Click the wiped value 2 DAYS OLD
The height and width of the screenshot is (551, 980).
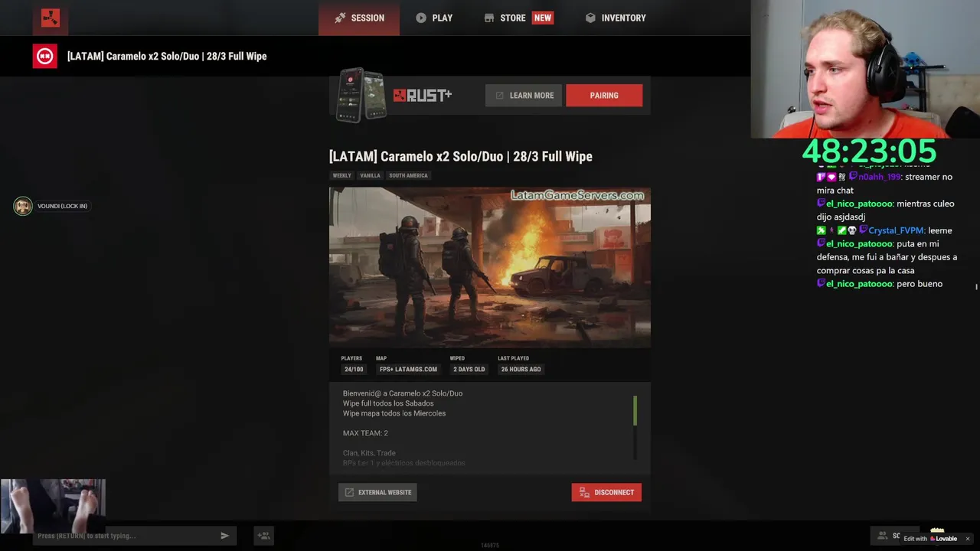tap(469, 369)
